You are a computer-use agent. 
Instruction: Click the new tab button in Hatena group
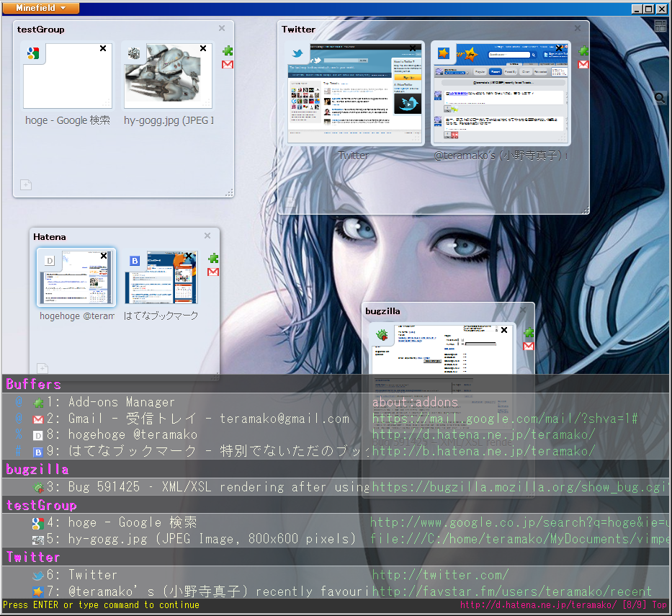pos(42,368)
